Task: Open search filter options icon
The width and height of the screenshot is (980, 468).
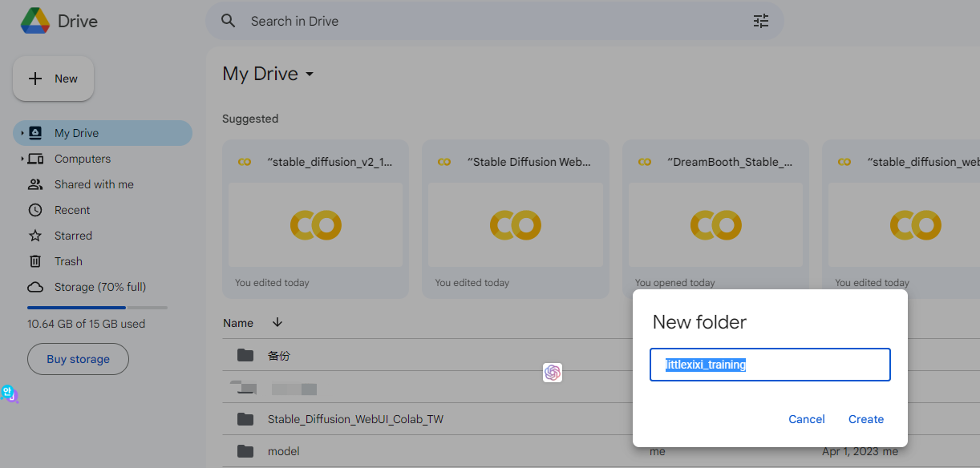Action: tap(761, 21)
